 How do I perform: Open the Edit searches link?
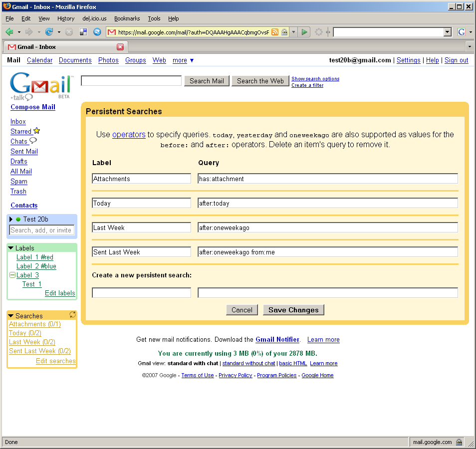coord(56,361)
